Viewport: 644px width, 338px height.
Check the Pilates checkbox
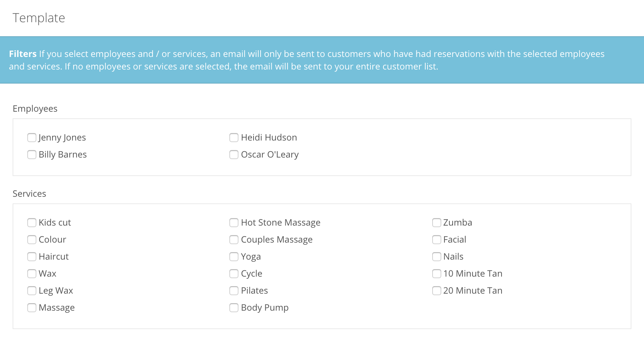[x=234, y=291]
